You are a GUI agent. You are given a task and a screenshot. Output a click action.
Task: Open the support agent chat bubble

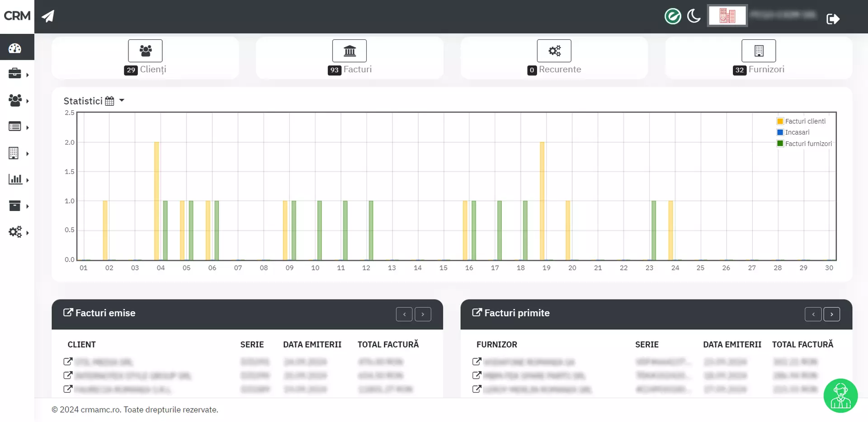coord(840,396)
